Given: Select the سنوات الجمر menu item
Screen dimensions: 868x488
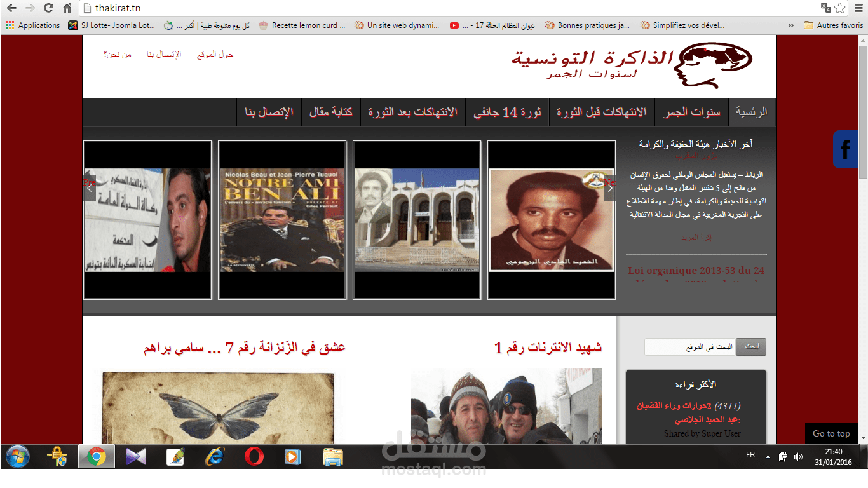Looking at the screenshot, I should (692, 112).
